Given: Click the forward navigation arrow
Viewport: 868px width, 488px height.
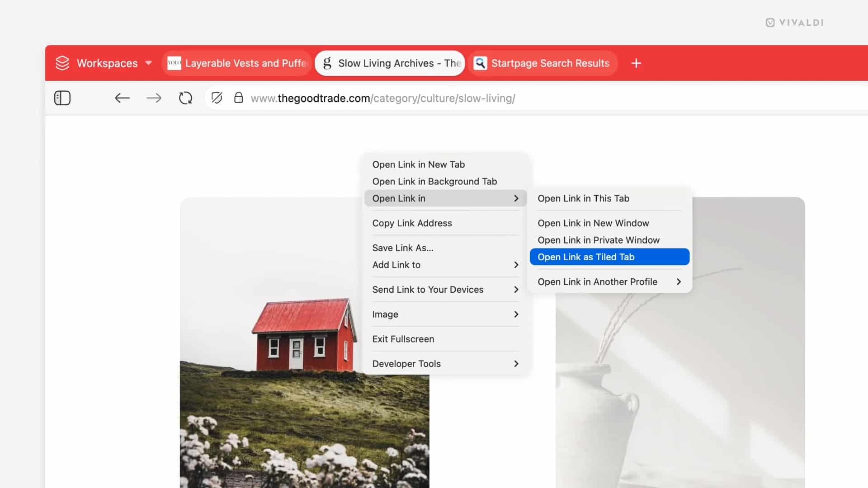Looking at the screenshot, I should (154, 98).
